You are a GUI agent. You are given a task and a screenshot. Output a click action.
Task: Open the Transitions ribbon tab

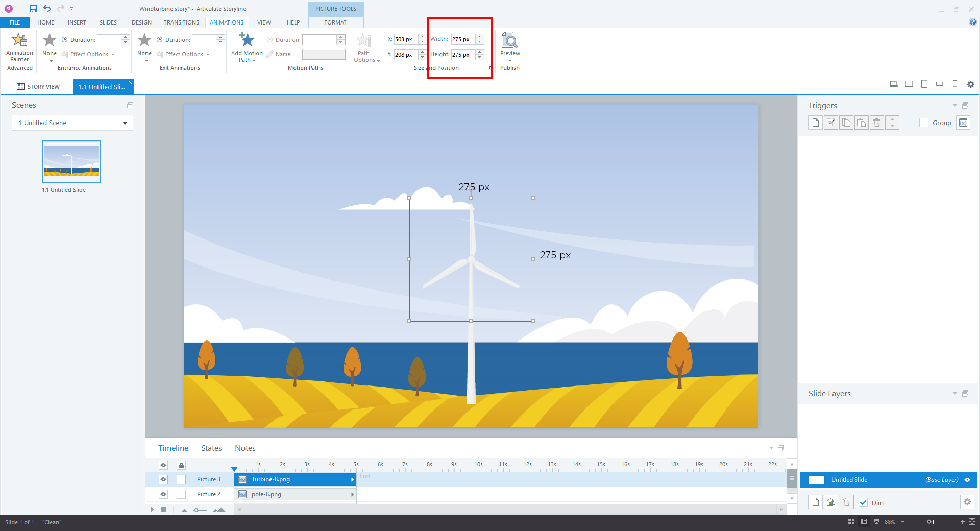tap(181, 22)
